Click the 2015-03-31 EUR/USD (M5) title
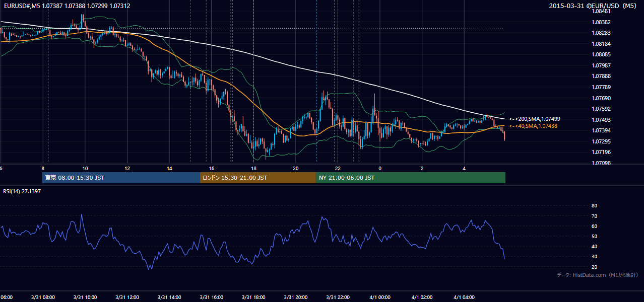Viewport: 644px width, 302px height. point(593,6)
